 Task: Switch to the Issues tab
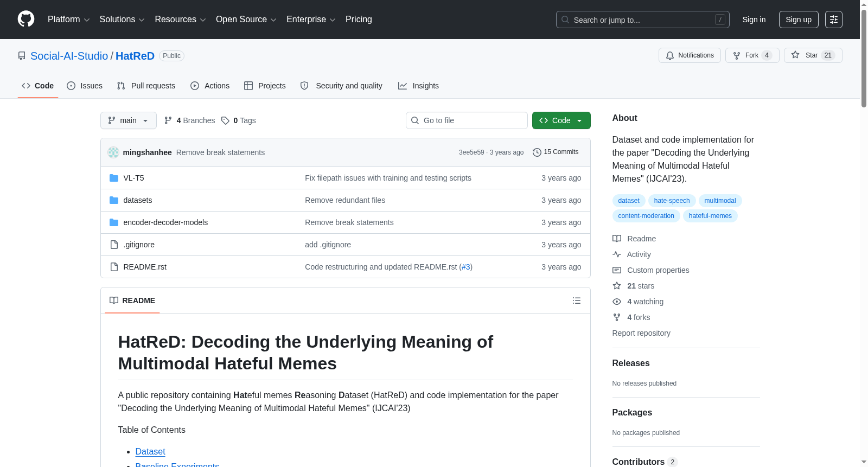[x=85, y=86]
